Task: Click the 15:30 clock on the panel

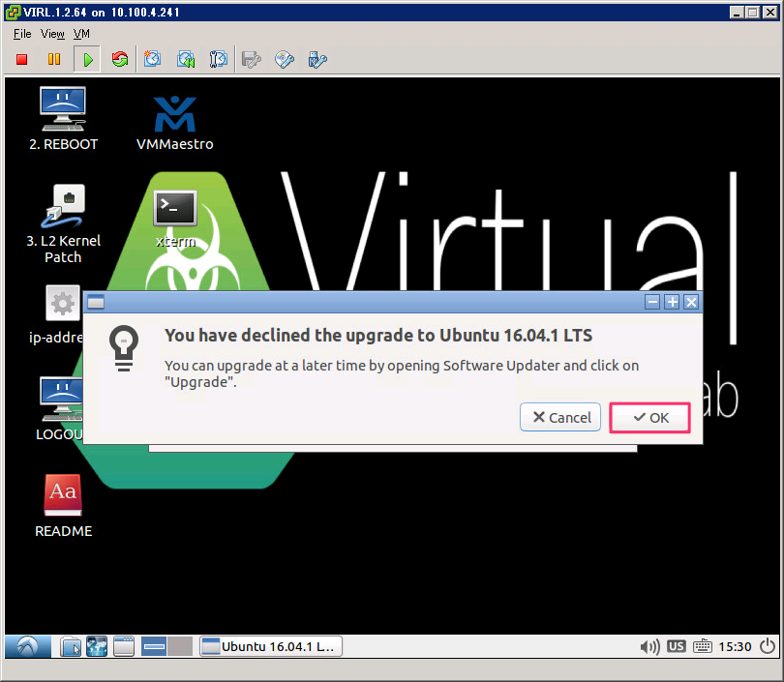Action: [x=735, y=647]
